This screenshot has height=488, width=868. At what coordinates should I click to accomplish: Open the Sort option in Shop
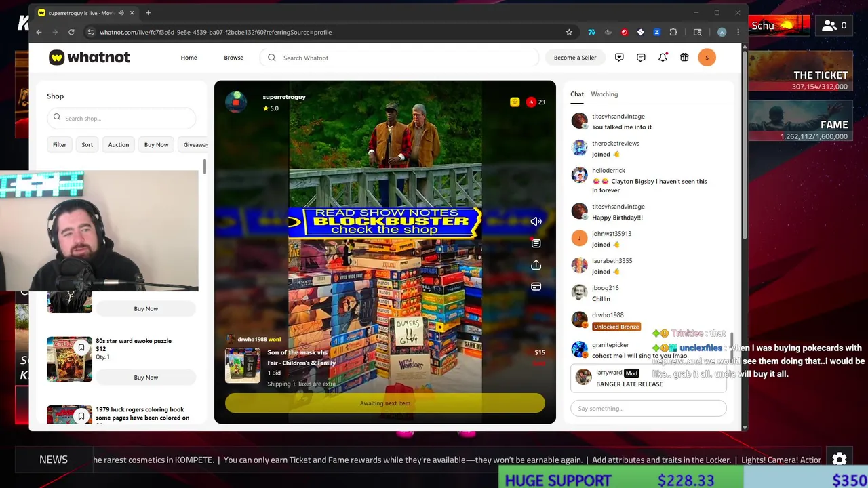tap(87, 144)
